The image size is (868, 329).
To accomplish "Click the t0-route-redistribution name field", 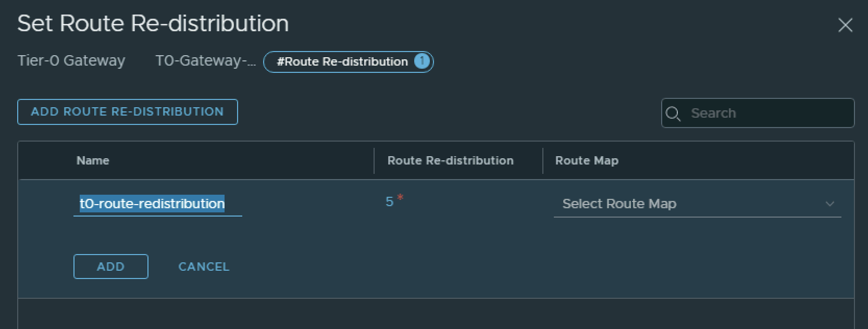I will (156, 204).
